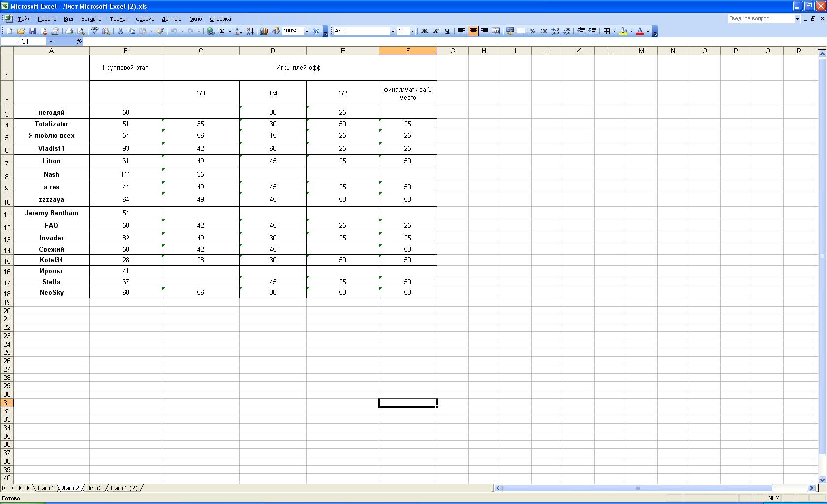Screen dimensions: 827x504
Task: Insert a hyperlink with the globe icon
Action: coord(210,31)
